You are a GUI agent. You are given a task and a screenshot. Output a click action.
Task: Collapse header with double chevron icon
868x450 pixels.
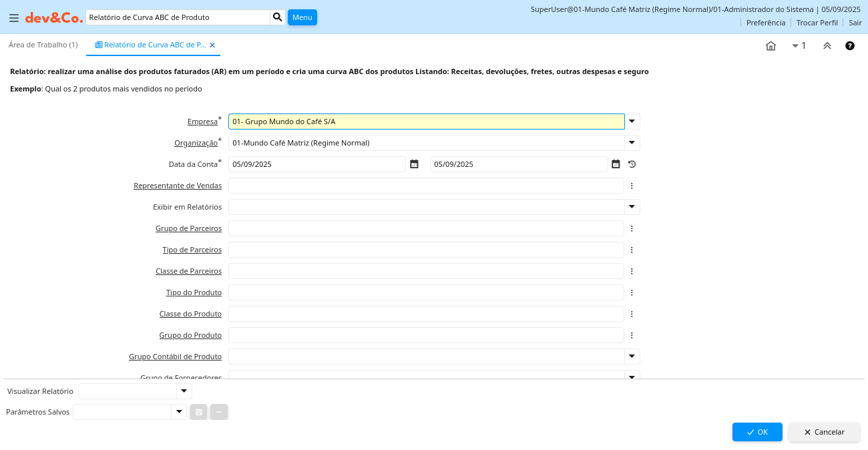[827, 46]
